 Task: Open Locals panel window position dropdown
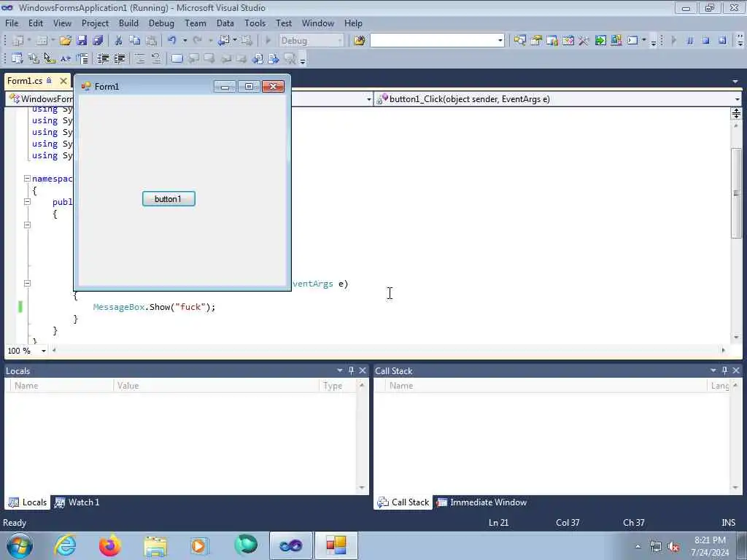pyautogui.click(x=340, y=370)
